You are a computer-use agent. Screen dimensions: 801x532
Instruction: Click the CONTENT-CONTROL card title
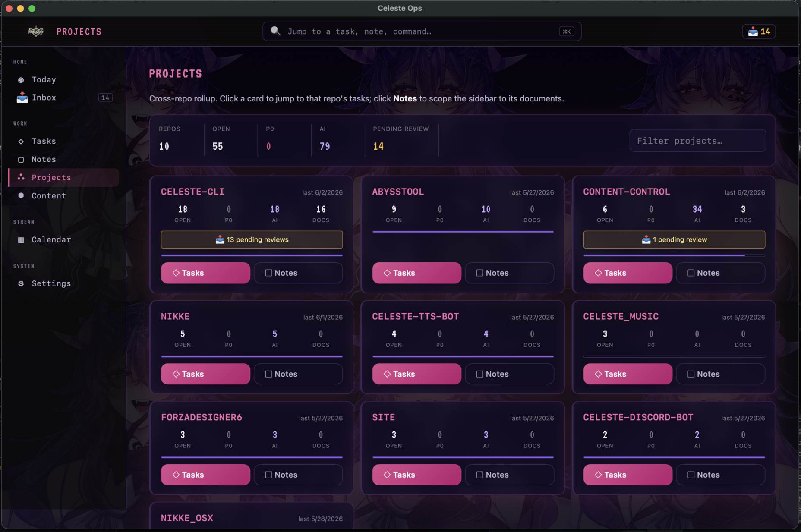(627, 192)
